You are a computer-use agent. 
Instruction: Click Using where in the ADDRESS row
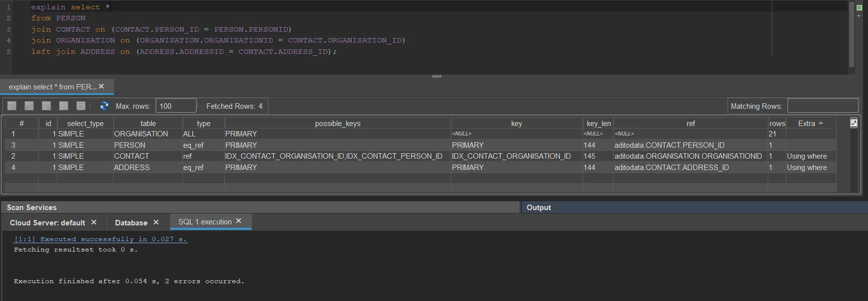click(811, 168)
